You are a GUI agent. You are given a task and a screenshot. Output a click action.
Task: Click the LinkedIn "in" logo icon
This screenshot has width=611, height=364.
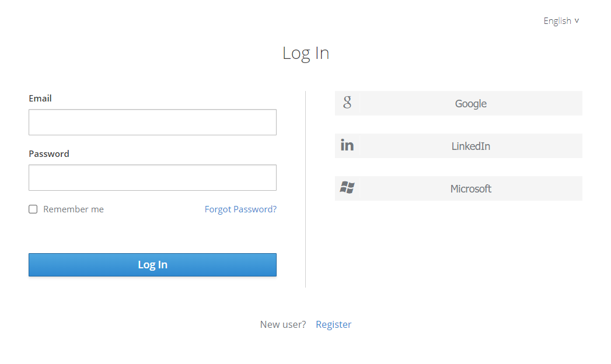click(347, 146)
